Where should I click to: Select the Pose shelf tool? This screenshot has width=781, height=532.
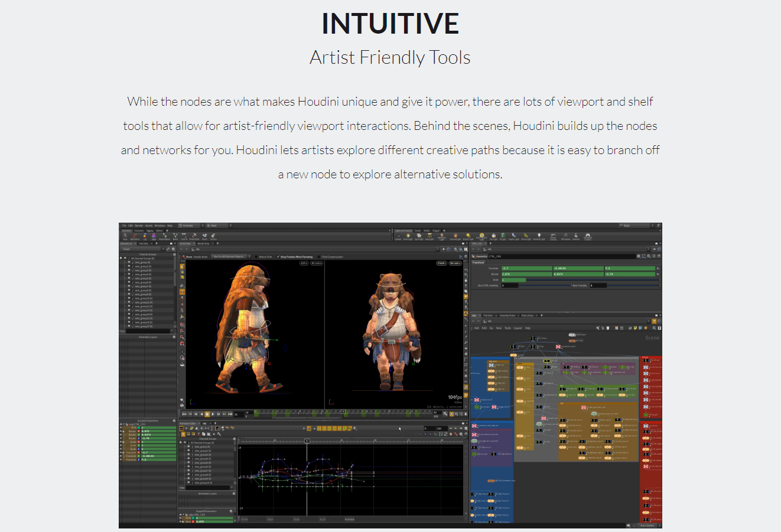[x=125, y=236]
